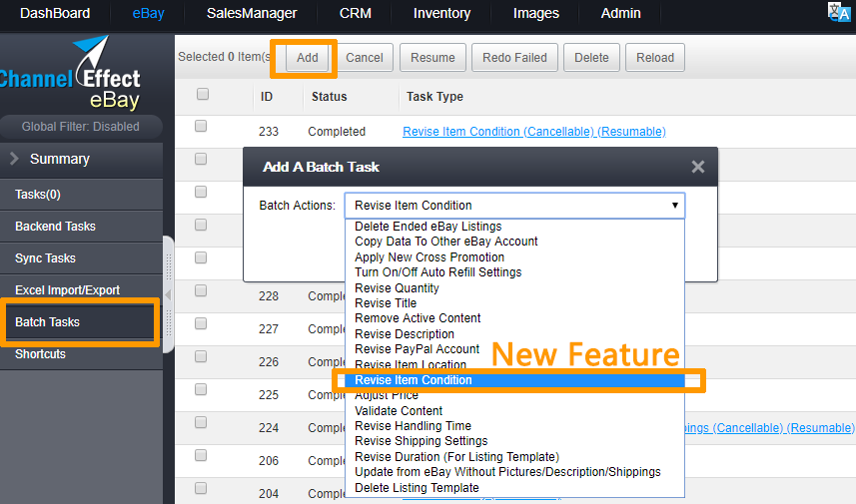Check the checkbox for task 224
This screenshot has height=504, width=856.
(x=201, y=422)
